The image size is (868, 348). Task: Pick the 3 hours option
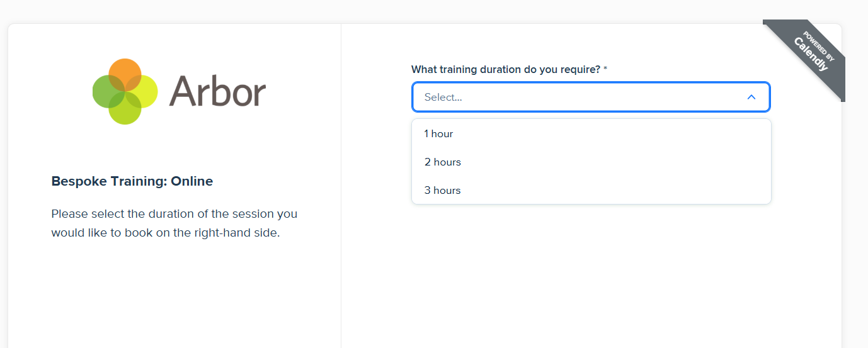[442, 190]
